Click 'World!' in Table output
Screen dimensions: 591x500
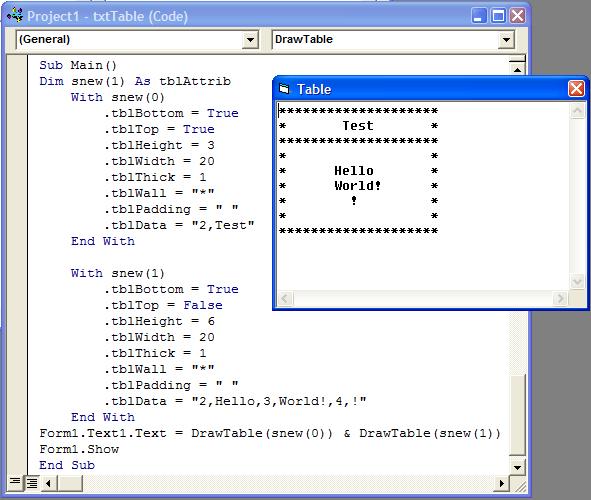[357, 186]
